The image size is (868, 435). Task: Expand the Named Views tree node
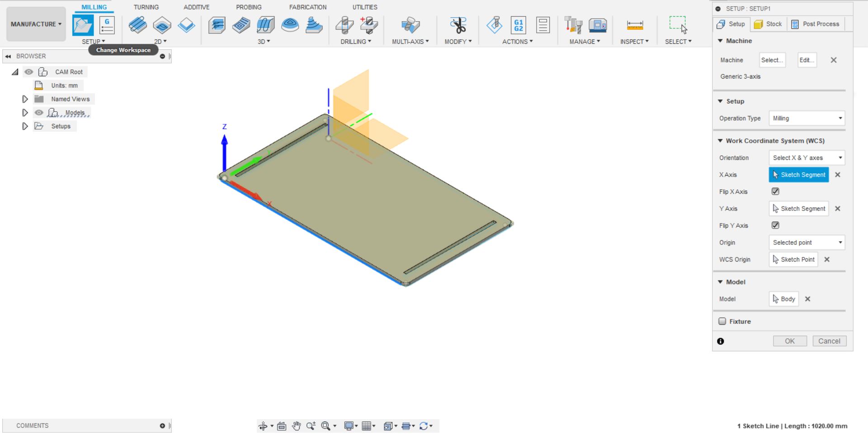coord(25,99)
